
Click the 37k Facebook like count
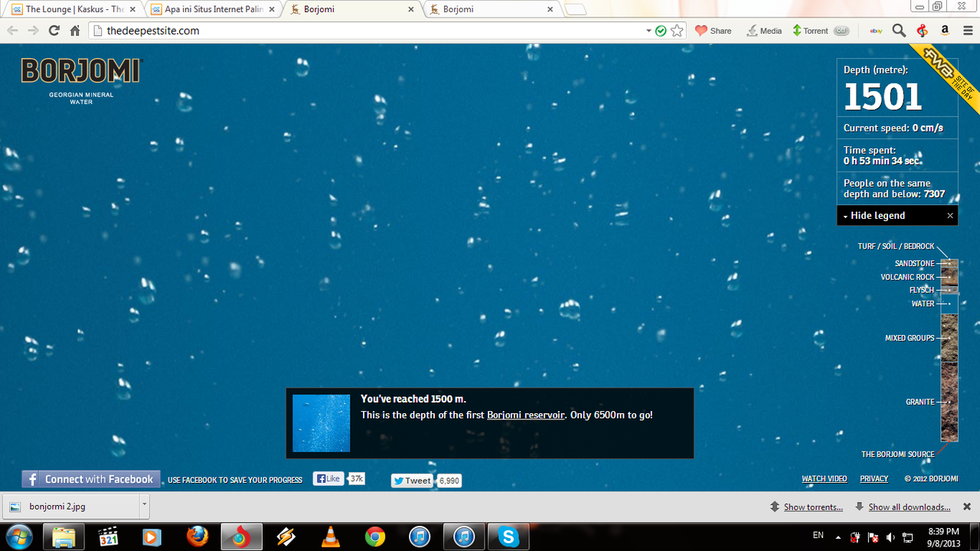[x=356, y=479]
